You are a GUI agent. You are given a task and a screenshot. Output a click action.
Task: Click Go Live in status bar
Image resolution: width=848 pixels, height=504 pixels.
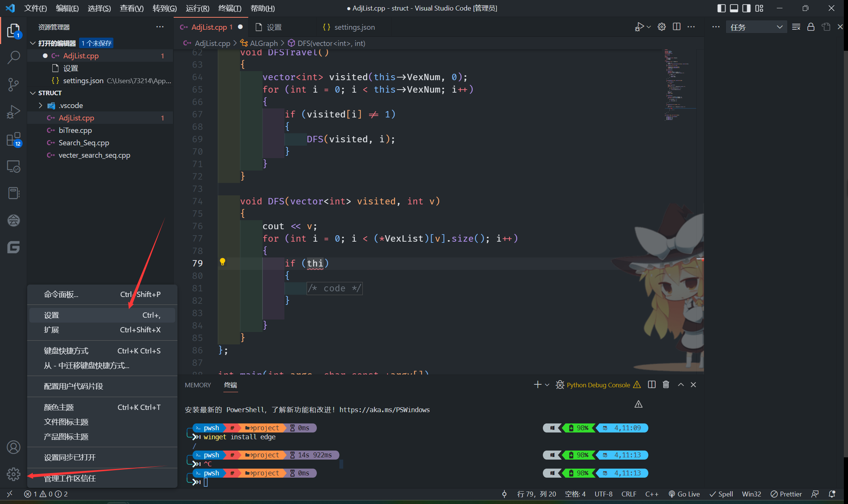click(x=684, y=494)
